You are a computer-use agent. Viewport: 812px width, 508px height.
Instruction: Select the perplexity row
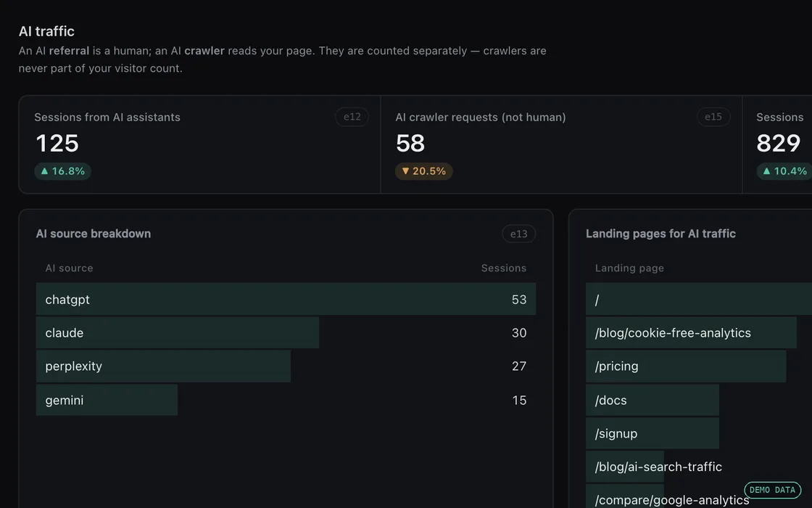point(286,366)
